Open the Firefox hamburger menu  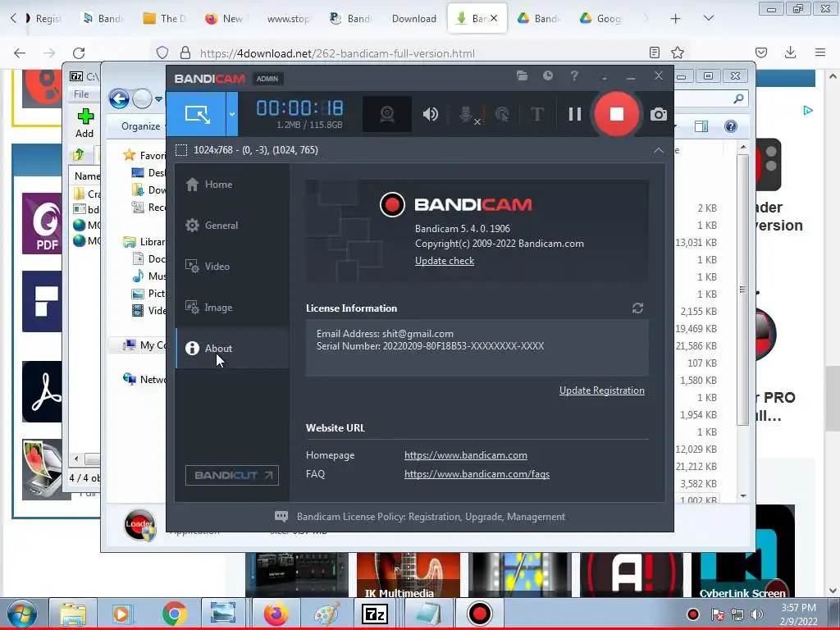point(820,52)
